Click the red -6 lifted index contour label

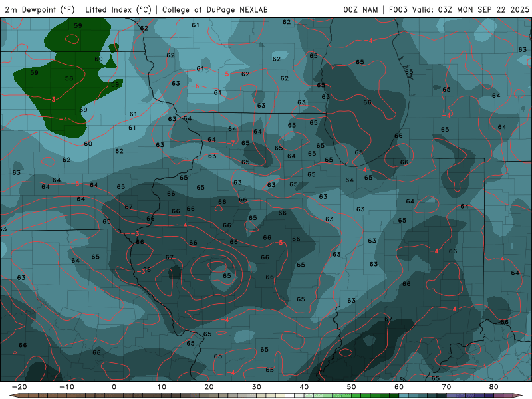(196, 86)
